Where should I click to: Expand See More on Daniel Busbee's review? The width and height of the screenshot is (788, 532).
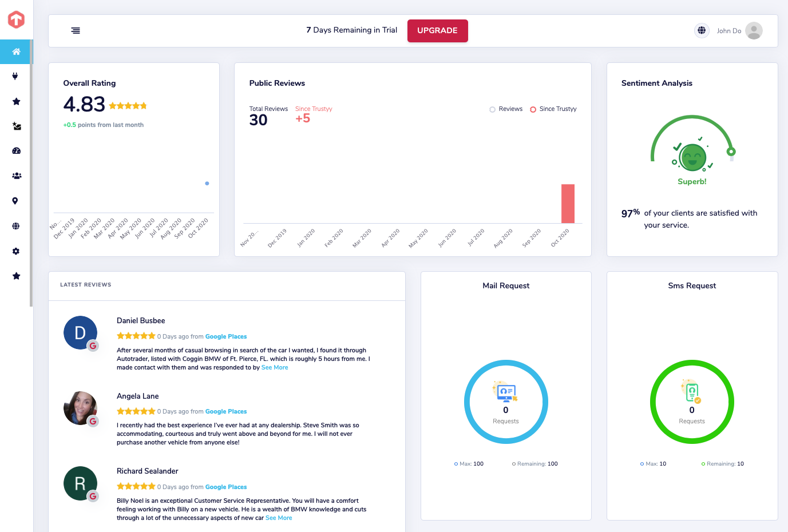(x=275, y=368)
